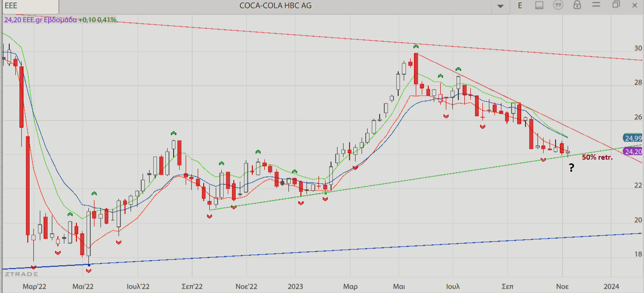644x293 pixels.
Task: Select the '?' annotation on the chart
Action: (571, 168)
